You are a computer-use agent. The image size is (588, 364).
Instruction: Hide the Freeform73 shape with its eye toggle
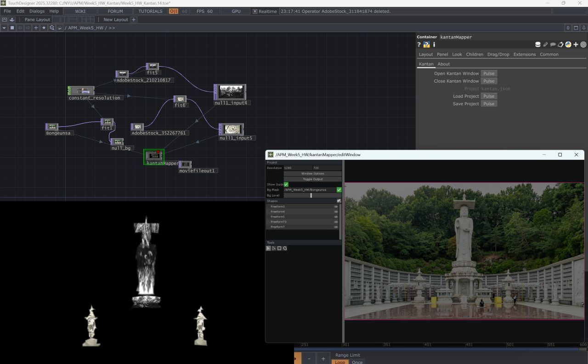click(x=336, y=222)
